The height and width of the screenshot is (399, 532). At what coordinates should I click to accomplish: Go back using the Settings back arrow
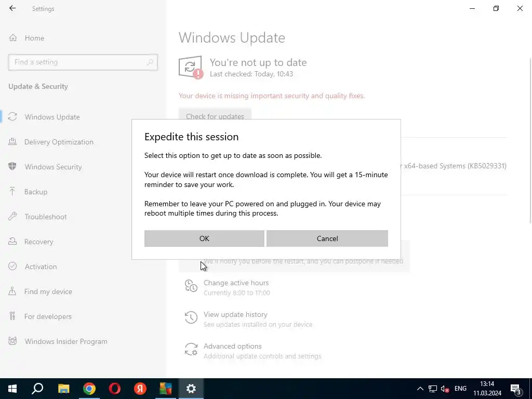click(12, 8)
